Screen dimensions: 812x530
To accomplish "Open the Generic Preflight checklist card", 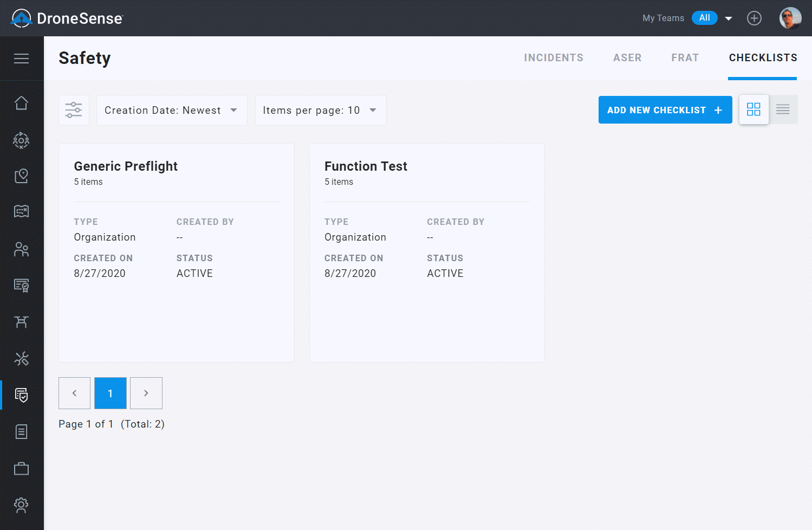I will pos(177,253).
